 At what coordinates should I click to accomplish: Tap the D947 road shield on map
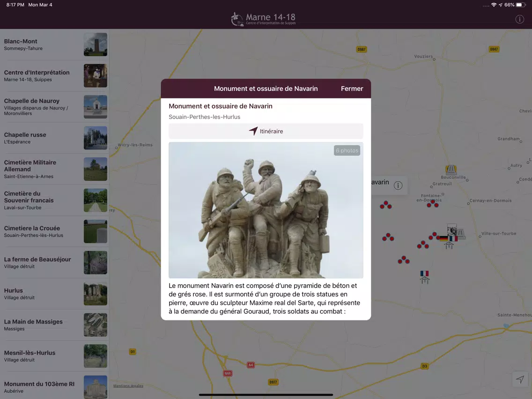[x=494, y=49]
